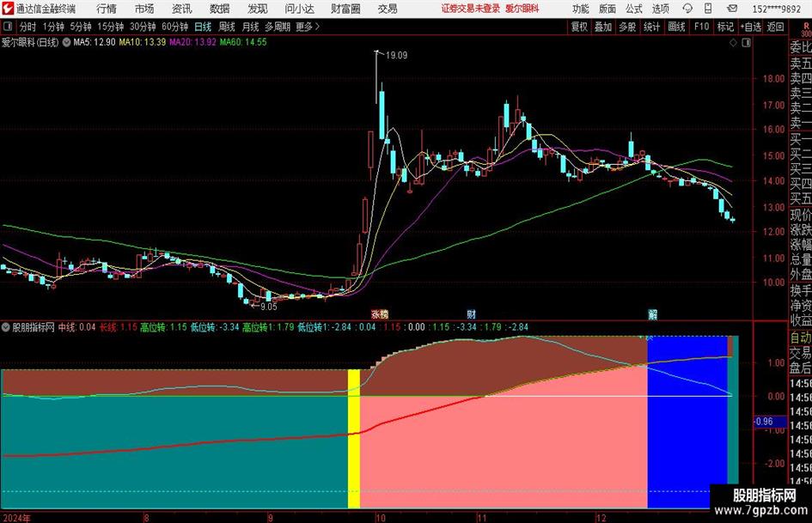The width and height of the screenshot is (812, 523).
Task: Switch to 15分钟 period
Action: (110, 27)
